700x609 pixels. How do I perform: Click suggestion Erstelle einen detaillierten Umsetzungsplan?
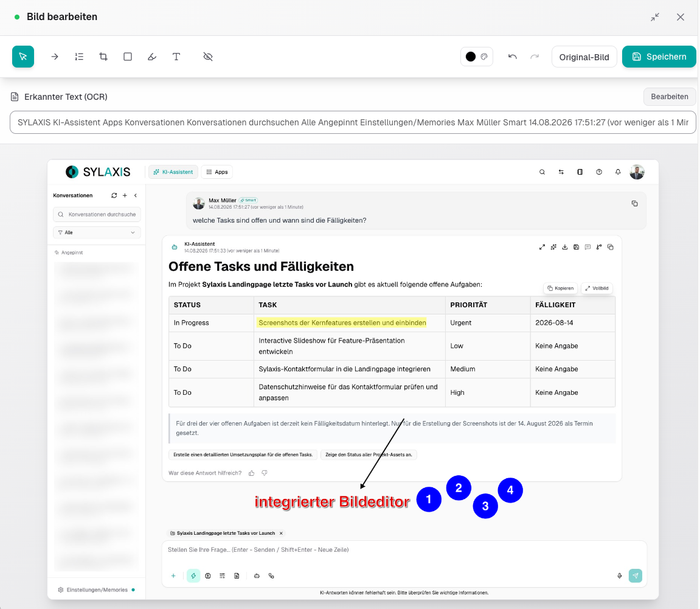243,454
